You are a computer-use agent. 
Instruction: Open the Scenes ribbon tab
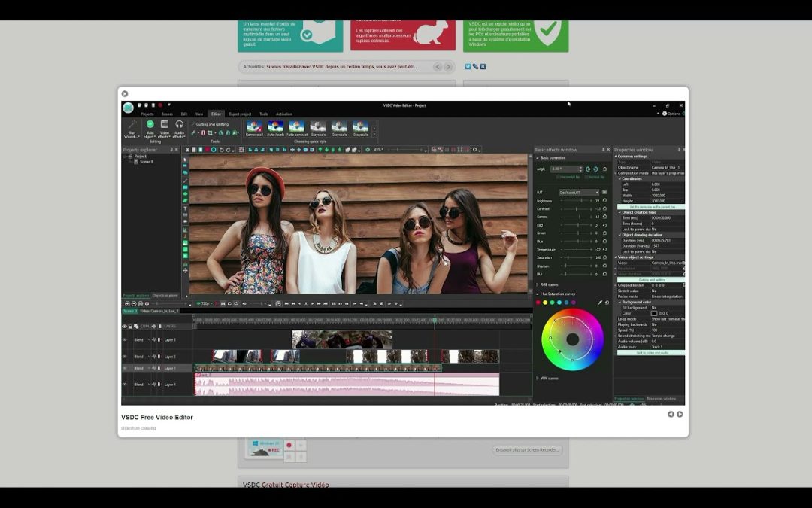(167, 114)
